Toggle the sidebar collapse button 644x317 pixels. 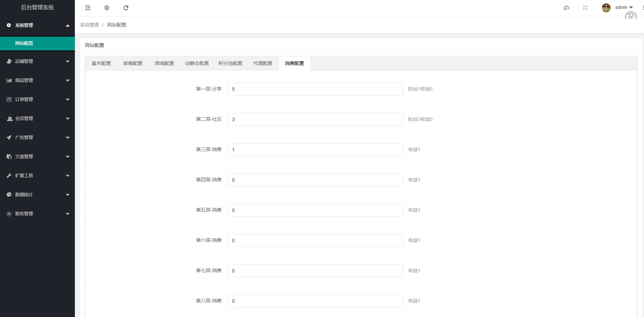[x=87, y=7]
